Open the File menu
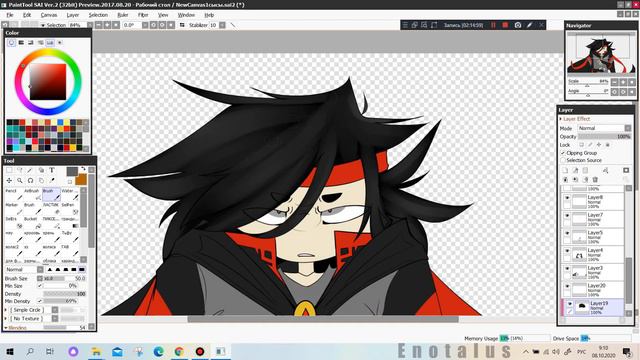Viewport: 640px width, 360px height. pyautogui.click(x=9, y=15)
